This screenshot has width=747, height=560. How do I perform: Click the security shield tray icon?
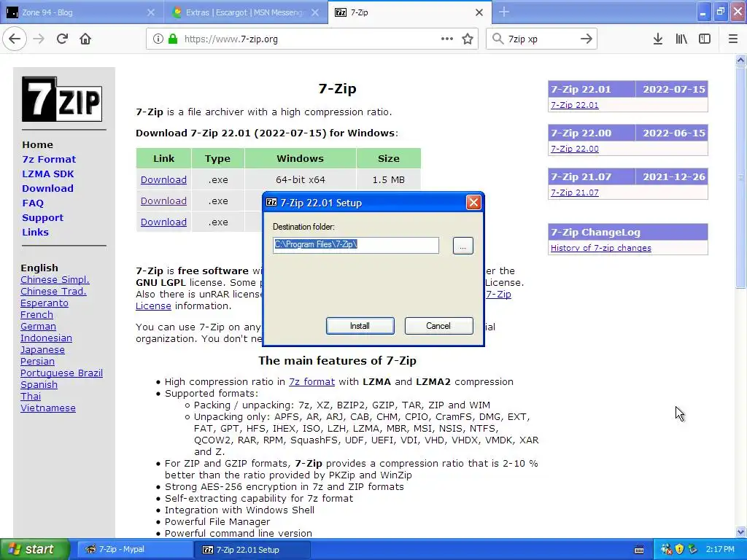[x=679, y=549]
